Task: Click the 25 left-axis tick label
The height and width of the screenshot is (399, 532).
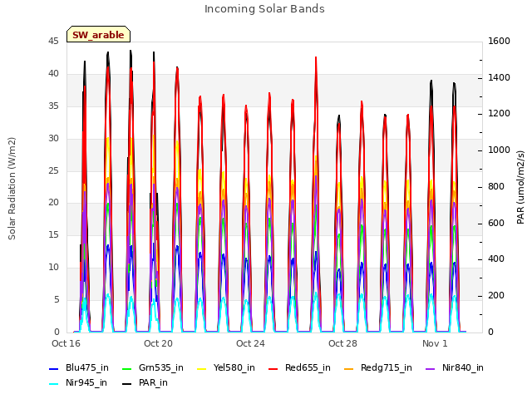Action: tap(53, 170)
